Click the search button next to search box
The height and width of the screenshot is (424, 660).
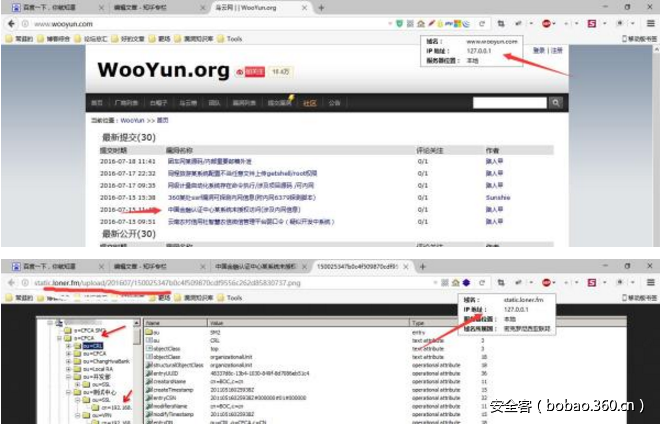click(x=553, y=103)
